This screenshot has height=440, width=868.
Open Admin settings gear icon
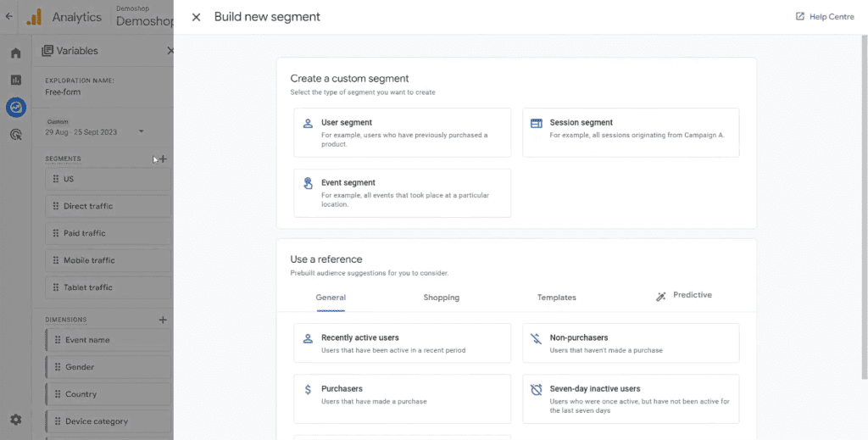(x=16, y=420)
